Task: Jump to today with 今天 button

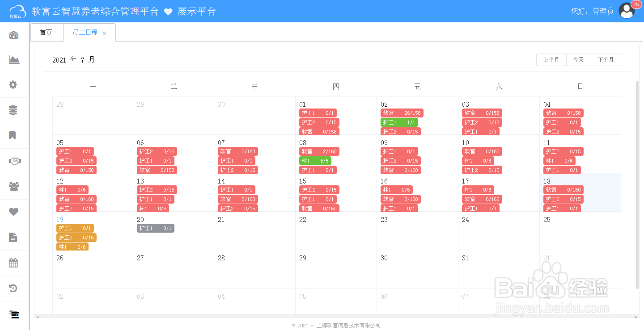Action: [x=579, y=60]
